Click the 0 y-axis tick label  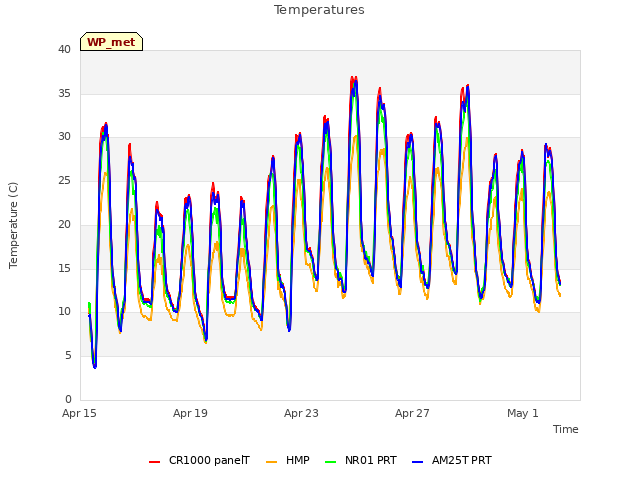[x=68, y=399]
